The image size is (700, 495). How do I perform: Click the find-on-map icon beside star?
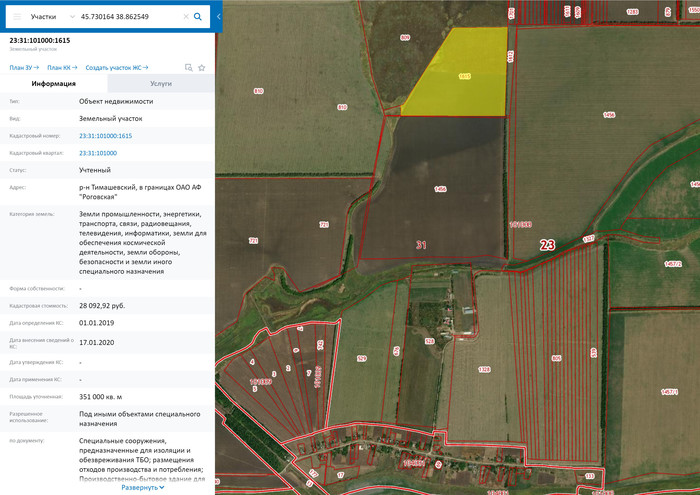(x=187, y=67)
